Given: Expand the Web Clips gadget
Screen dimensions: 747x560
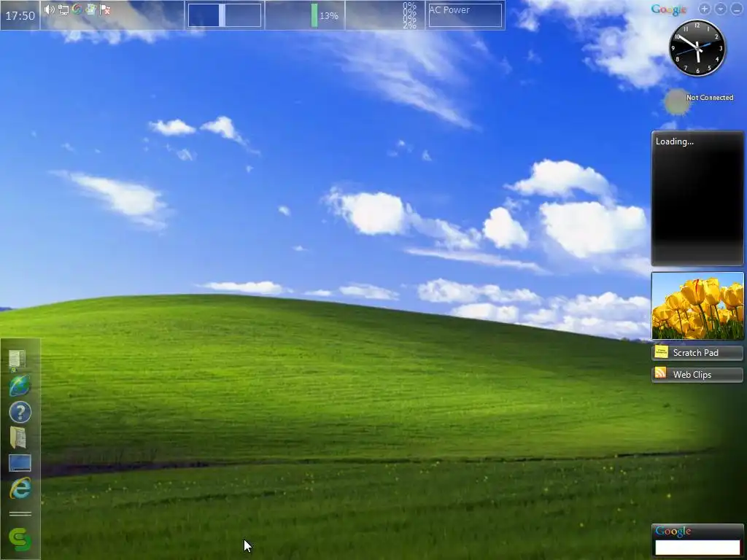Looking at the screenshot, I should pos(697,375).
